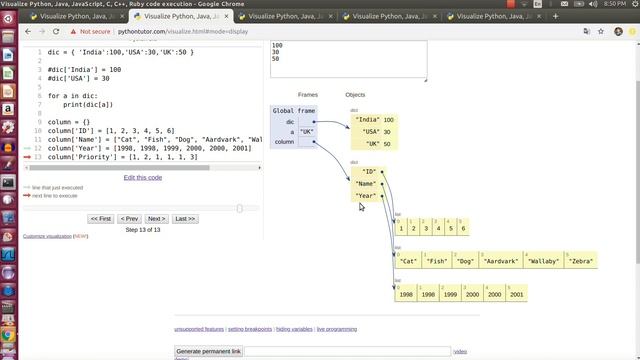Reload the pythontutor page
This screenshot has width=640, height=360.
tap(56, 31)
